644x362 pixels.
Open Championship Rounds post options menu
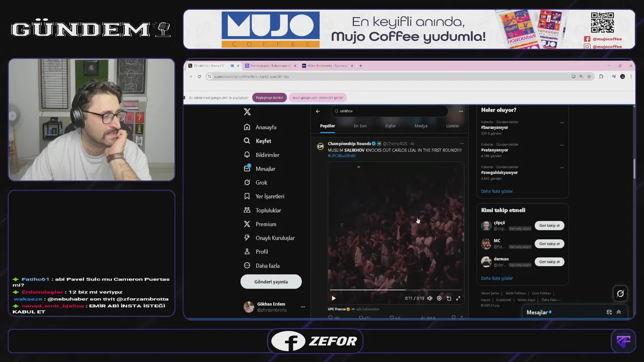461,144
